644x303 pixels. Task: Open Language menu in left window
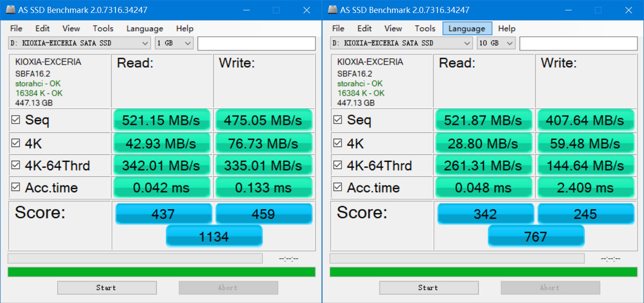click(145, 28)
